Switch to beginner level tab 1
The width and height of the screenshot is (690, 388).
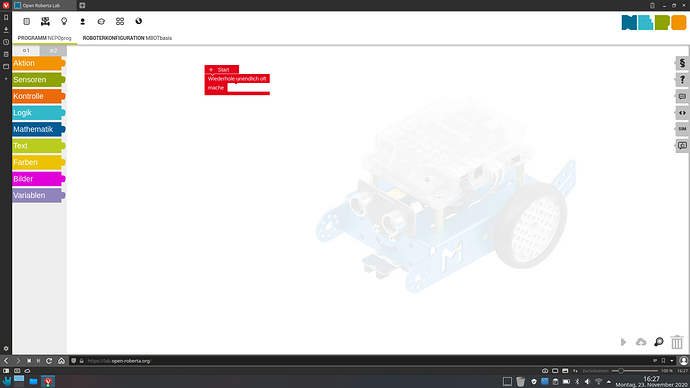pyautogui.click(x=26, y=50)
